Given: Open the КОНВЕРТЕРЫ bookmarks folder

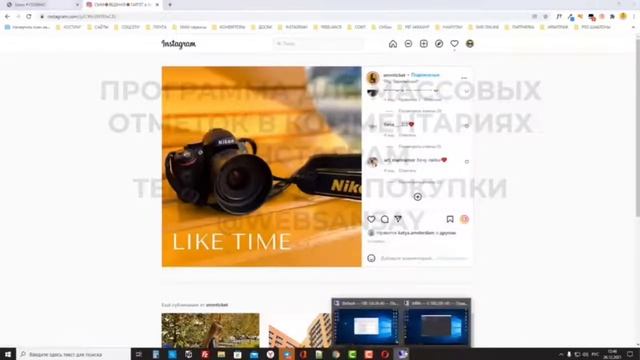Looking at the screenshot, I should 229,27.
